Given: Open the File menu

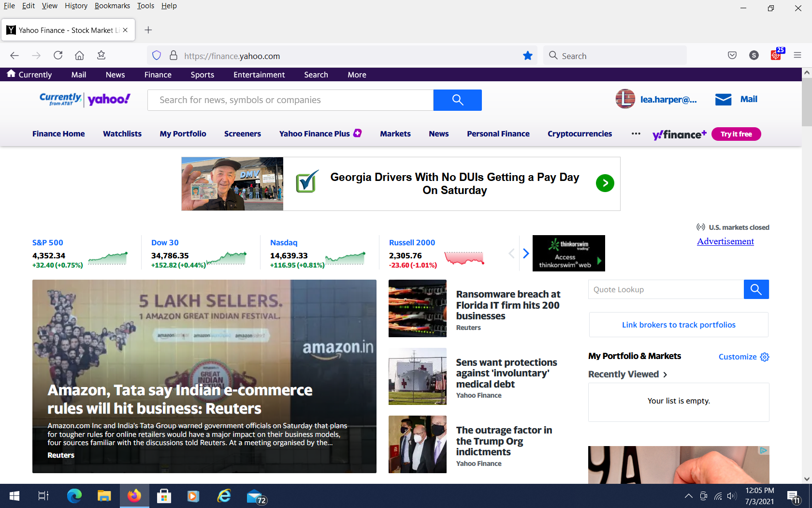Looking at the screenshot, I should click(9, 6).
